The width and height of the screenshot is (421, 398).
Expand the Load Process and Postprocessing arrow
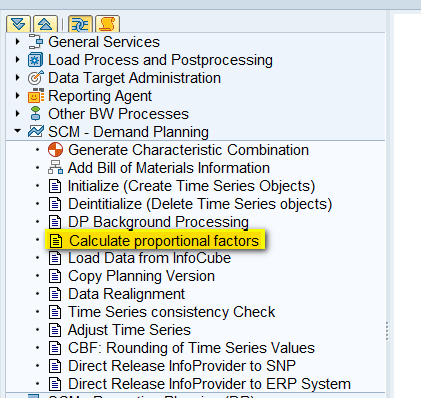tap(18, 60)
